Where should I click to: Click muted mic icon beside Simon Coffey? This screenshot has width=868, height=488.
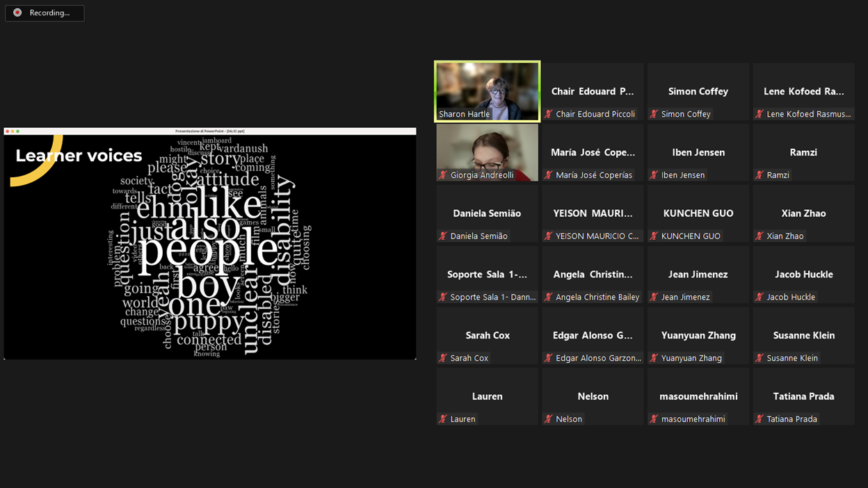coord(654,114)
